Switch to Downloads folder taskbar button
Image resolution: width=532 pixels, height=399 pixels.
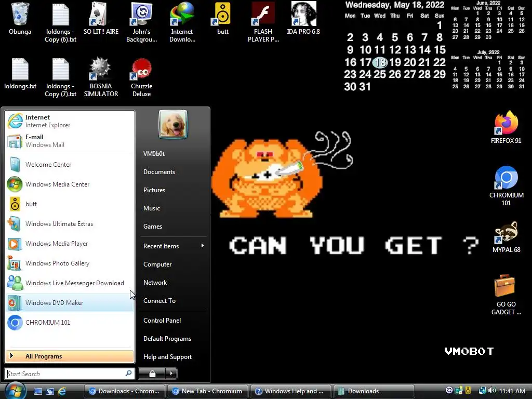click(x=374, y=391)
